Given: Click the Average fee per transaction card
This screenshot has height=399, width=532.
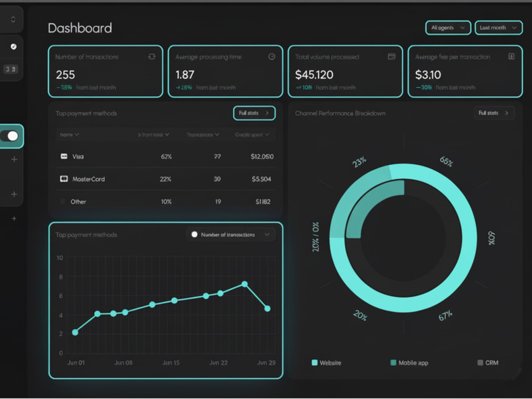Looking at the screenshot, I should (x=465, y=71).
